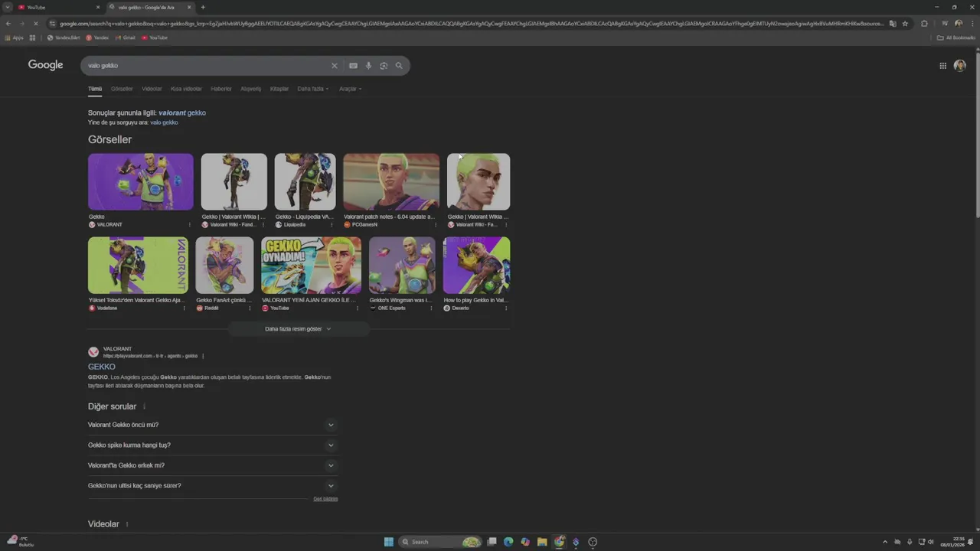980x551 pixels.
Task: Open the Chrome profile avatar in the toolbar
Action: 959,24
